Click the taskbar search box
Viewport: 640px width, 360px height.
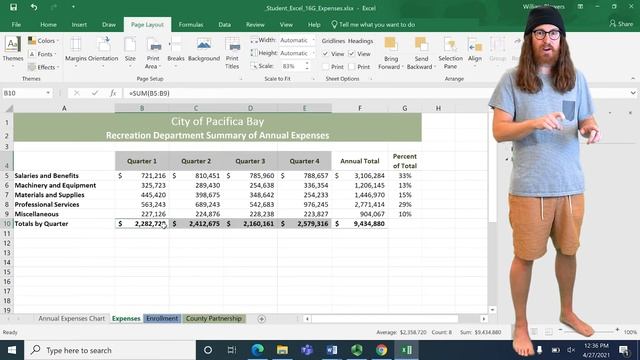[x=110, y=350]
